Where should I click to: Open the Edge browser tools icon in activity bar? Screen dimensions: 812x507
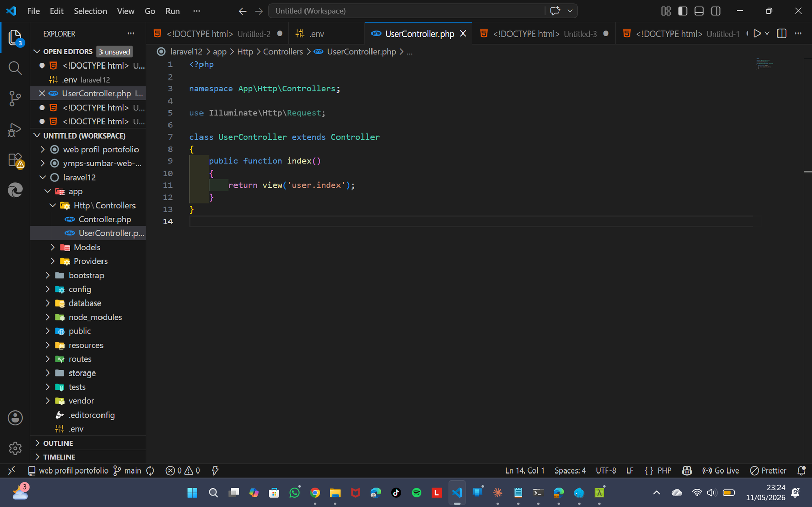[15, 190]
